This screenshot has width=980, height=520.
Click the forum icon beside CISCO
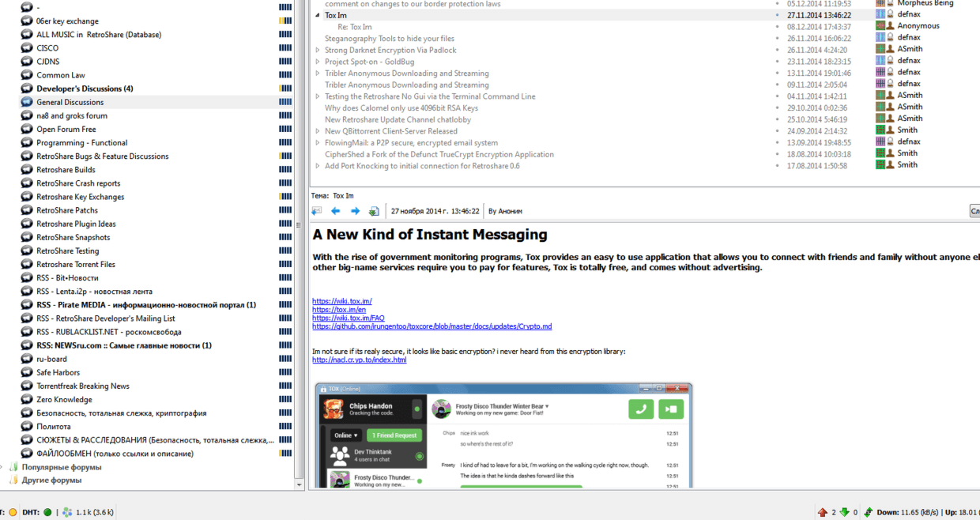point(26,48)
